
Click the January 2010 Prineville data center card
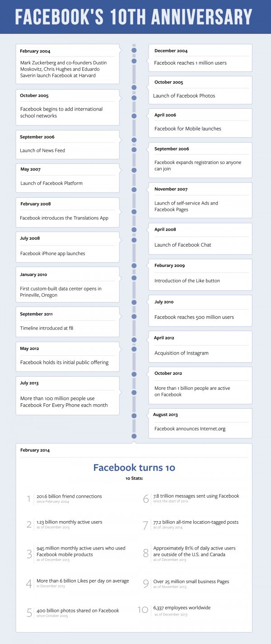[x=68, y=285]
